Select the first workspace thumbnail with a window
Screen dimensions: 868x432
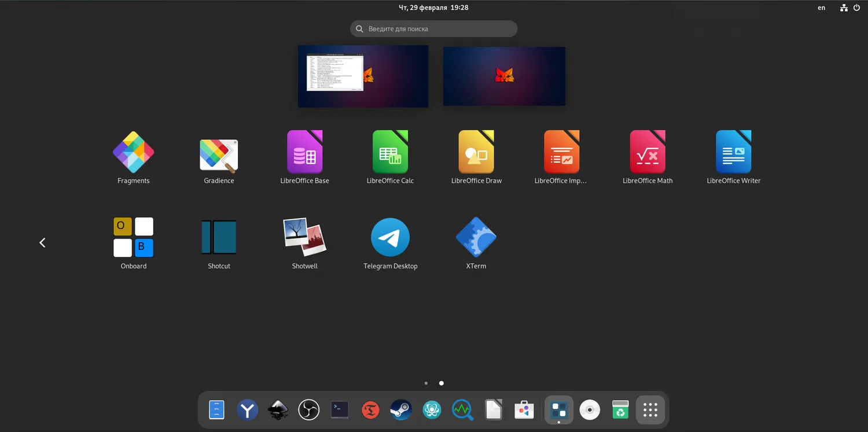point(363,76)
